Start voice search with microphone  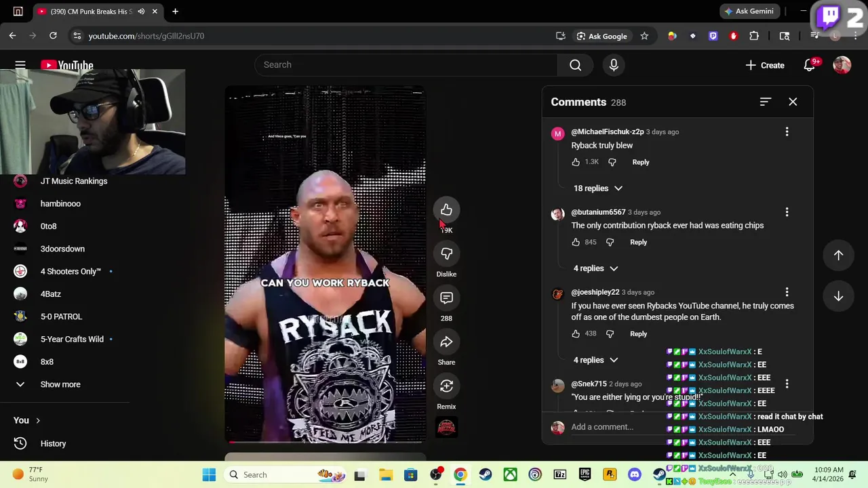coord(614,64)
